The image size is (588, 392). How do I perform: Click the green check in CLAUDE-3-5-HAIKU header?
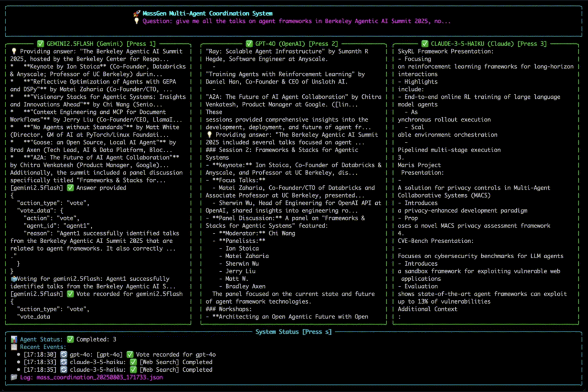425,44
